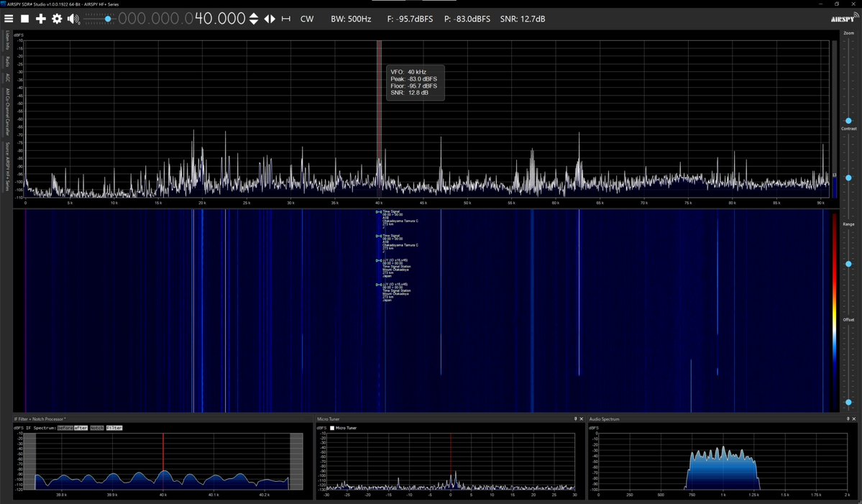Enable the Micro Tuner checkbox
The height and width of the screenshot is (504, 862).
pos(332,428)
